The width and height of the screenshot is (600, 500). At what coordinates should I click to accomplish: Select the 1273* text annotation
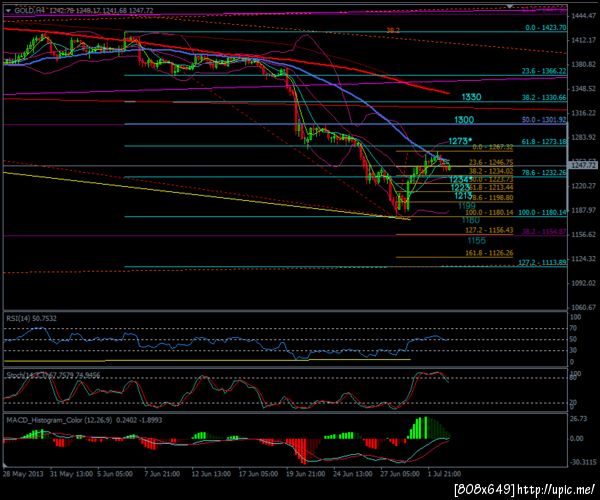pyautogui.click(x=460, y=141)
